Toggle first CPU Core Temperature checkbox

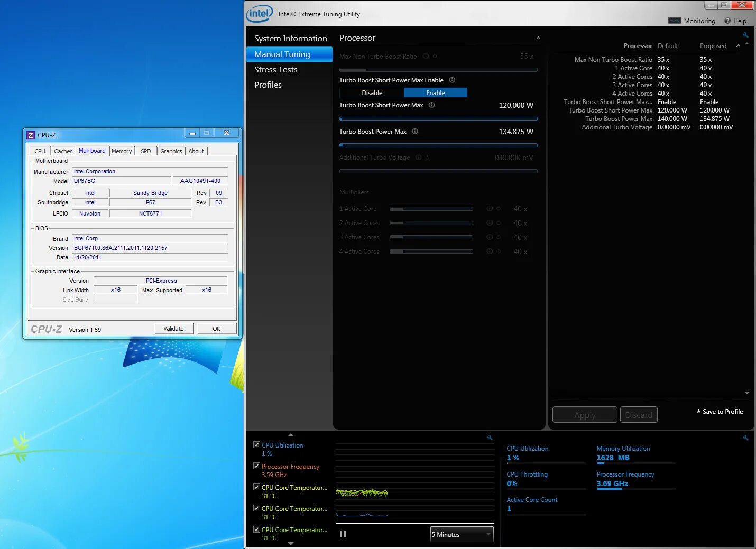(x=256, y=487)
